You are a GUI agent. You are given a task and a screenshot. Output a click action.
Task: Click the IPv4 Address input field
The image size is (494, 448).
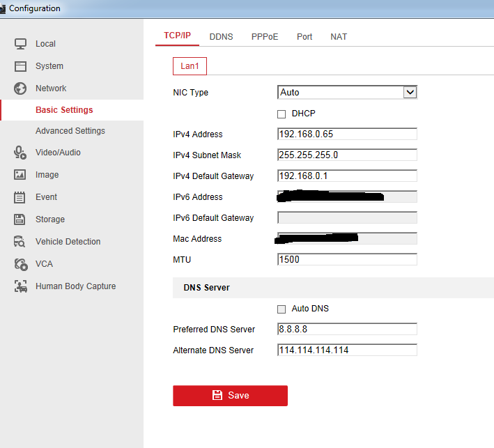click(347, 134)
